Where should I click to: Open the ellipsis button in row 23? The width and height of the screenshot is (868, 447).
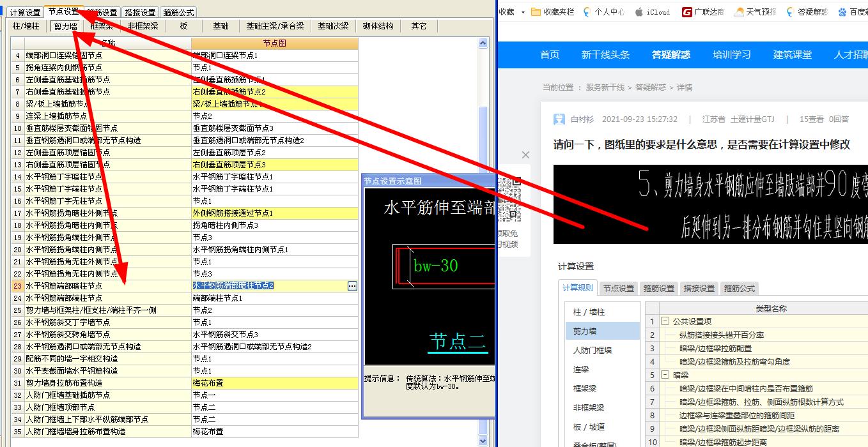tap(352, 286)
